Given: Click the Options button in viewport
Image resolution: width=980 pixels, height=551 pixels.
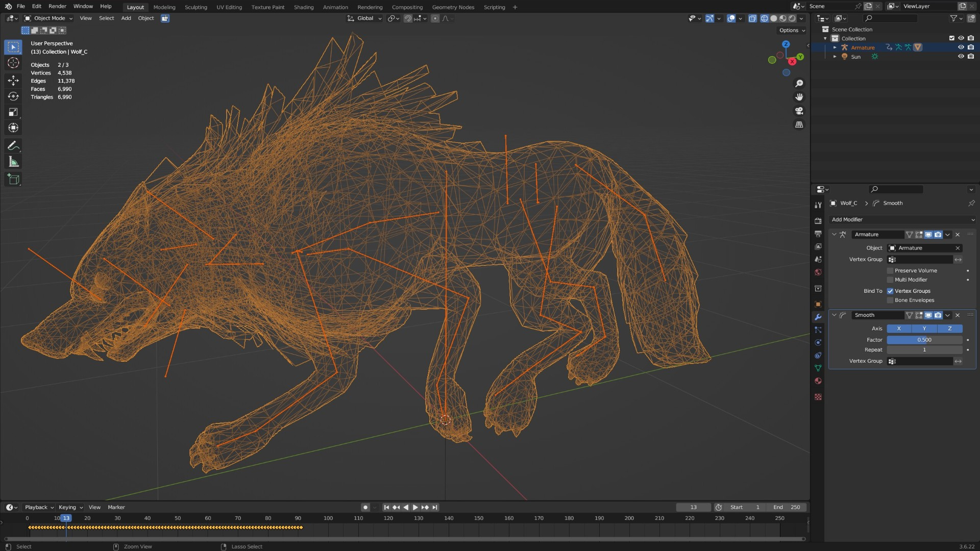Looking at the screenshot, I should (792, 31).
